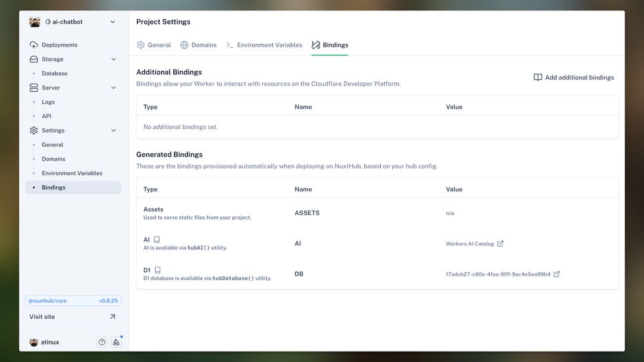Viewport: 644px width, 362px height.
Task: Click the Generated Bindings heading
Action: (x=169, y=155)
